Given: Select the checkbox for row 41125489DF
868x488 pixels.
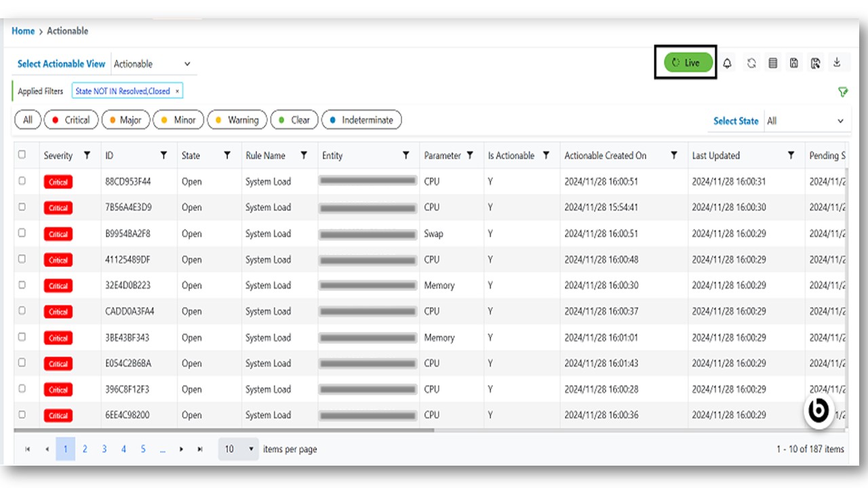Looking at the screenshot, I should (22, 258).
